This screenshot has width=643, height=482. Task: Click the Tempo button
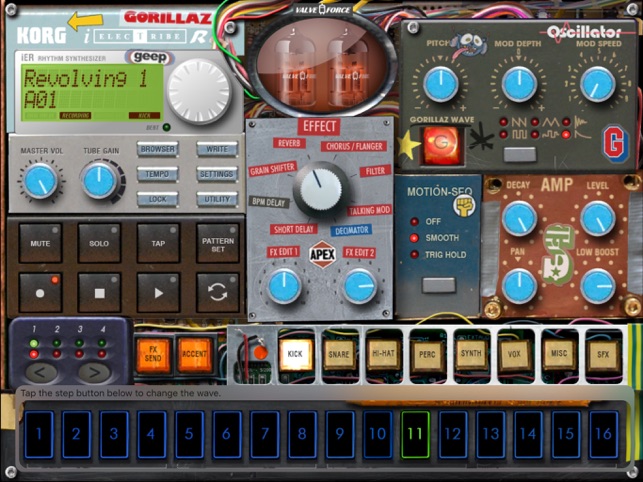[x=158, y=174]
